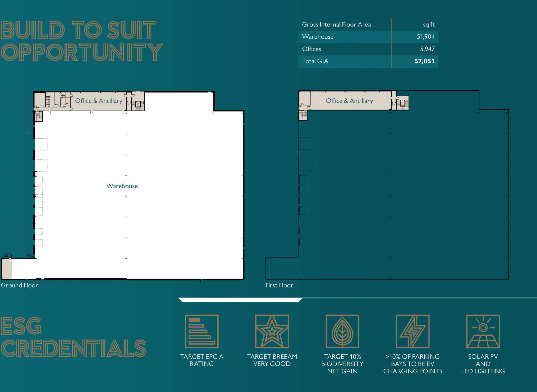This screenshot has width=537, height=392.
Task: Click the 'Offices' row label in the table
Action: [312, 49]
